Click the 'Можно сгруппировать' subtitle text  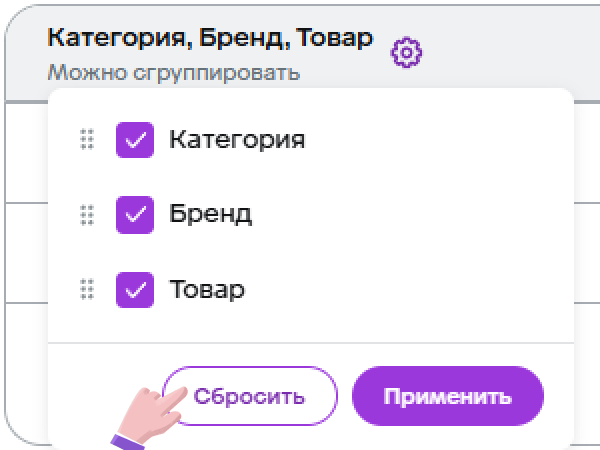(173, 73)
